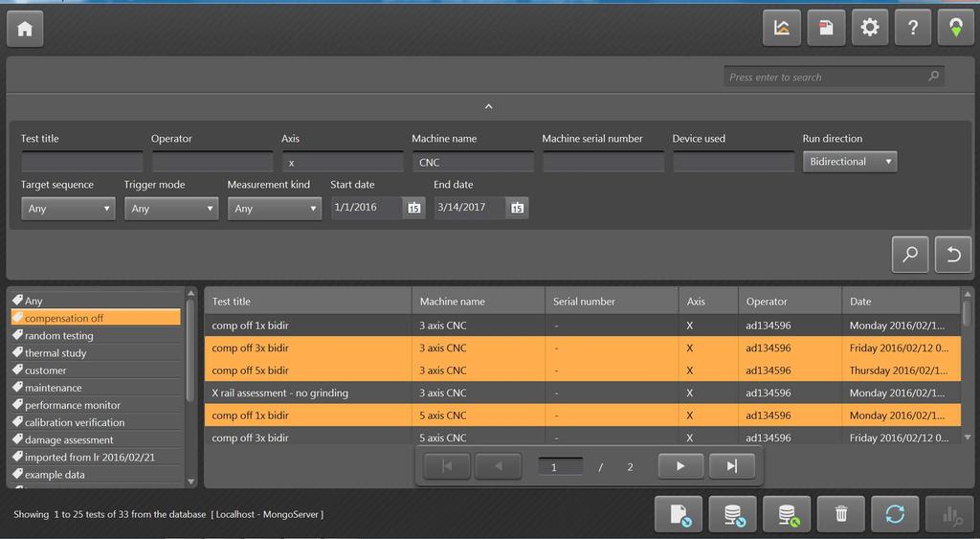Screen dimensions: 980x539
Task: Sort by Machine name column header
Action: click(479, 302)
